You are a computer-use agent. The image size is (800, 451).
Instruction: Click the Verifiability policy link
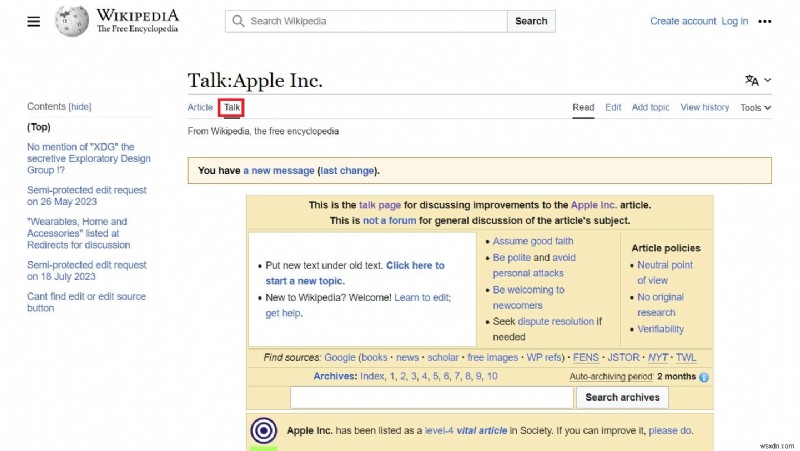click(660, 329)
